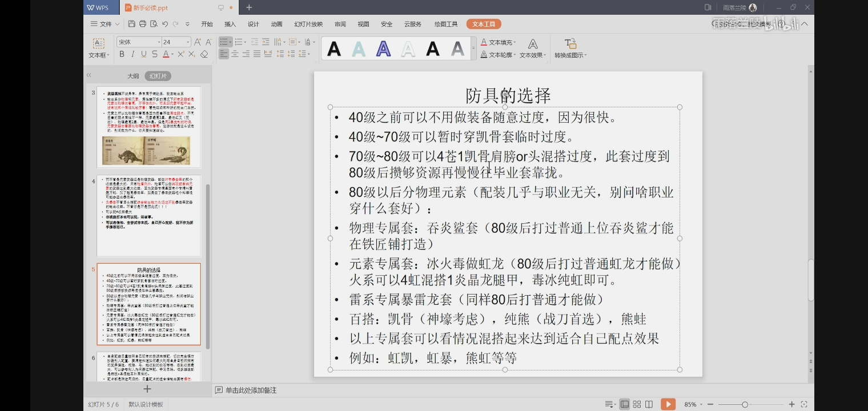Apply superscript formatting
868x411 pixels.
click(x=181, y=54)
